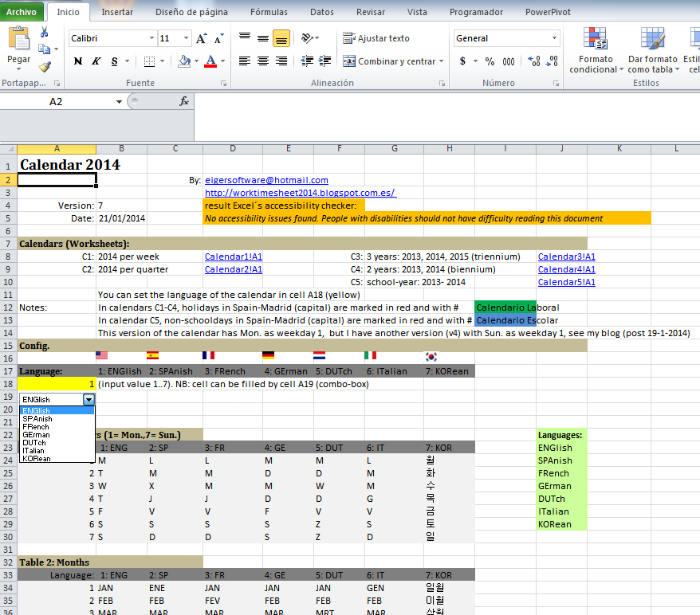
Task: Open Formato condicional
Action: [x=594, y=49]
